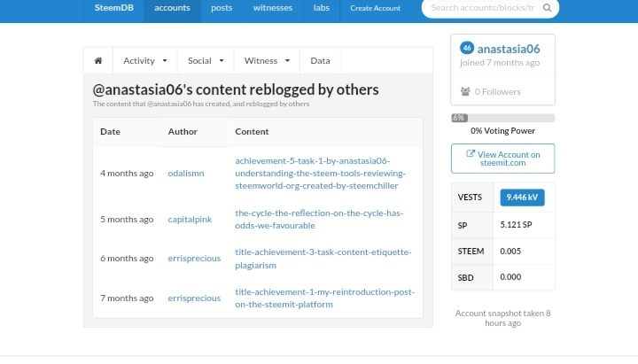Image resolution: width=638 pixels, height=364 pixels.
Task: Click the '5 months ago' date cell
Action: point(127,220)
